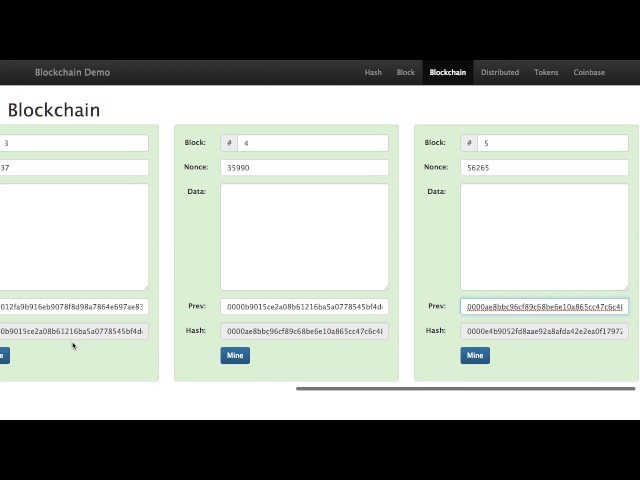
Task: Click into block 5 Data textarea
Action: (x=544, y=237)
